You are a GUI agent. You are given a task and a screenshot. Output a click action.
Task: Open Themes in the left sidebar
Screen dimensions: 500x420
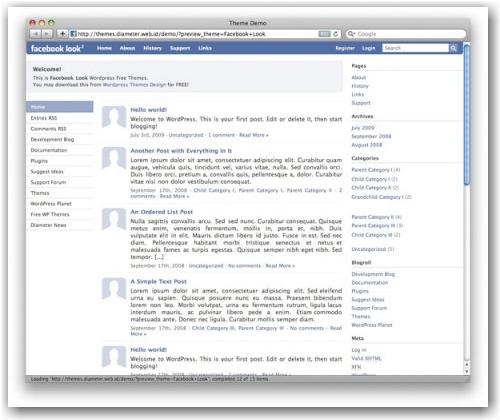pyautogui.click(x=40, y=193)
